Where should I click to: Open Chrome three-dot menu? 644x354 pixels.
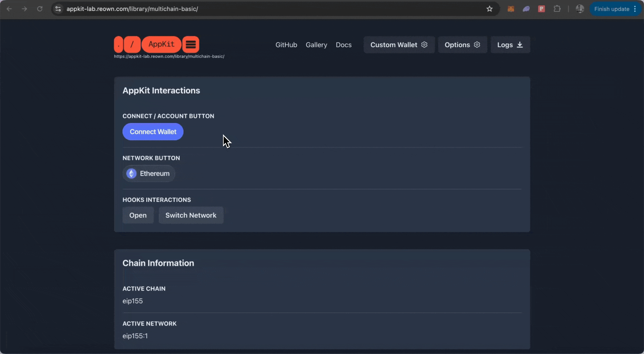click(x=635, y=9)
